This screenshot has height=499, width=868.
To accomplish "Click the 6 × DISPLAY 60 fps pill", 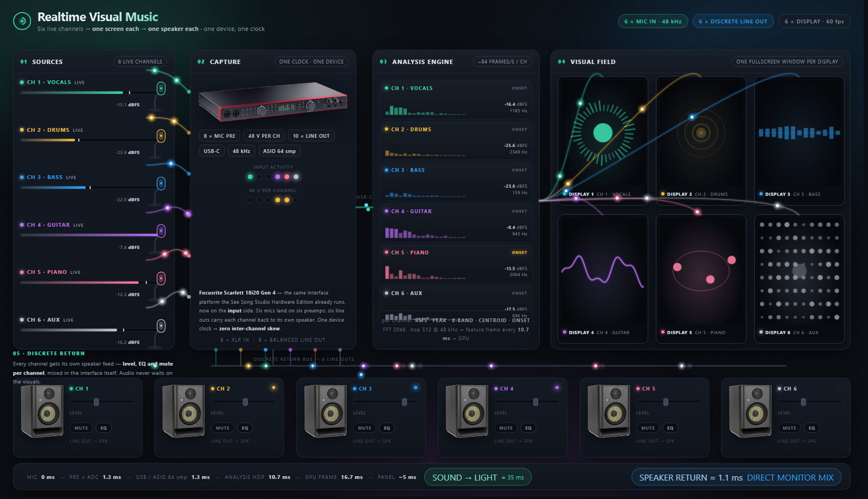I will click(814, 21).
